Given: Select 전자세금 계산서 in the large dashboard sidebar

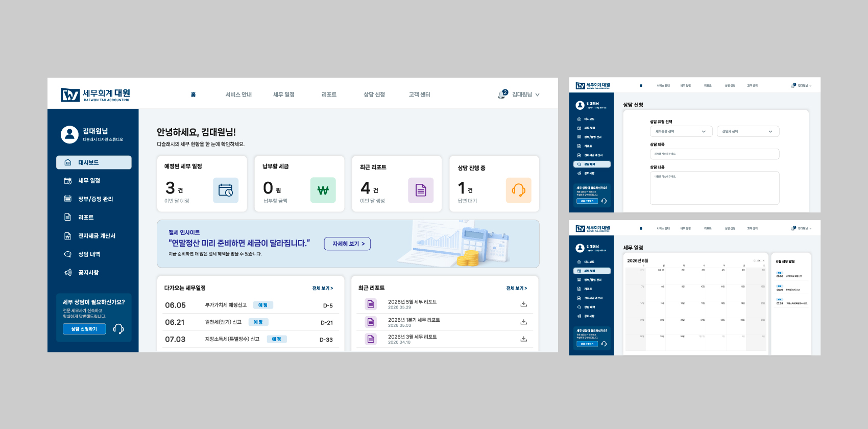Looking at the screenshot, I should (94, 236).
